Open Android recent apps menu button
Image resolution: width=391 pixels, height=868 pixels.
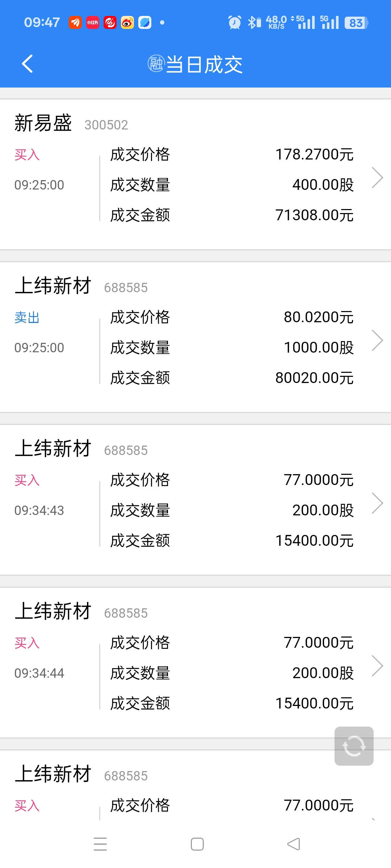[100, 844]
